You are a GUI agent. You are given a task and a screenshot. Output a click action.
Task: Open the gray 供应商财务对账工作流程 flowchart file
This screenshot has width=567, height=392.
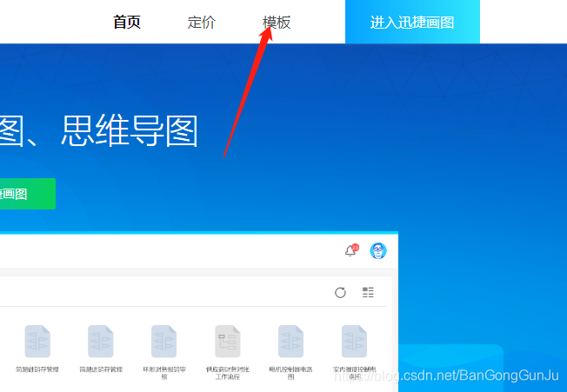click(228, 341)
